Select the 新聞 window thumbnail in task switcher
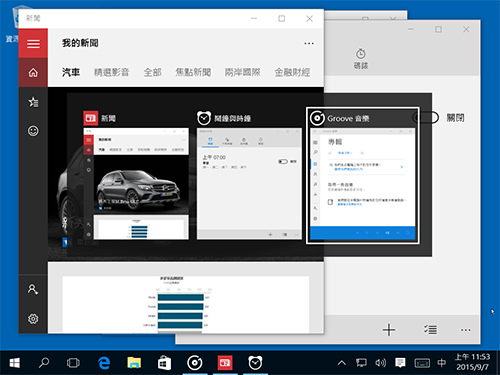Viewport: 500px width, 375px height. 136,175
